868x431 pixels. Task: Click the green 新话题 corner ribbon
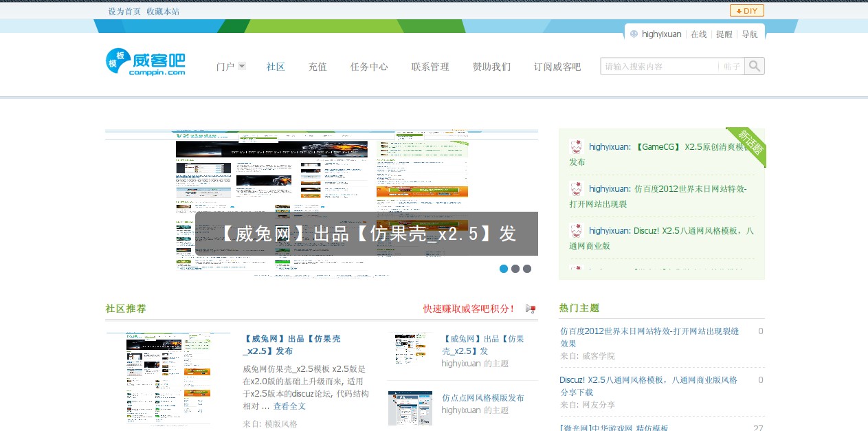pos(748,146)
